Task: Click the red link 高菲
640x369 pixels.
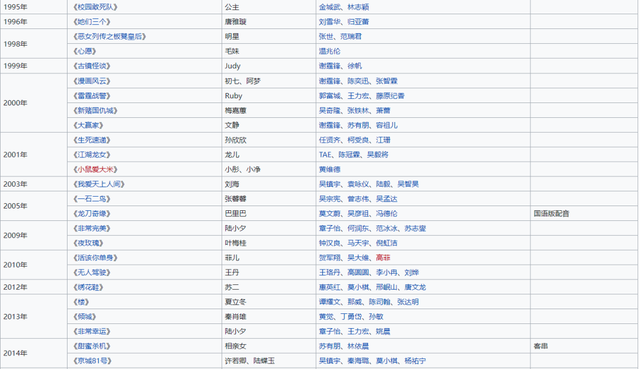Action: pos(383,258)
